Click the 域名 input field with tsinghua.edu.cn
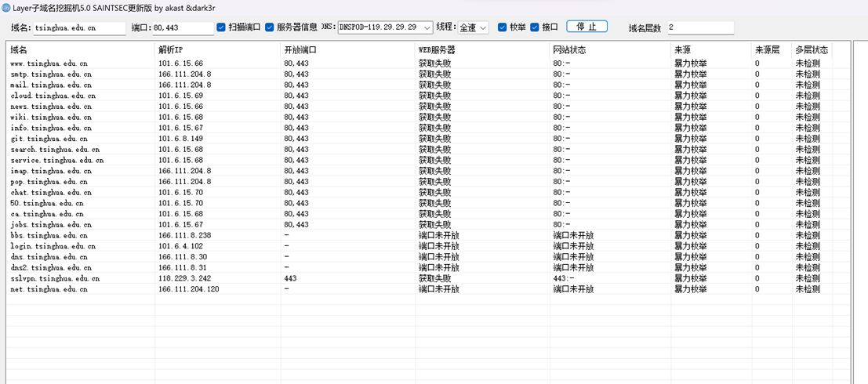 tap(80, 27)
